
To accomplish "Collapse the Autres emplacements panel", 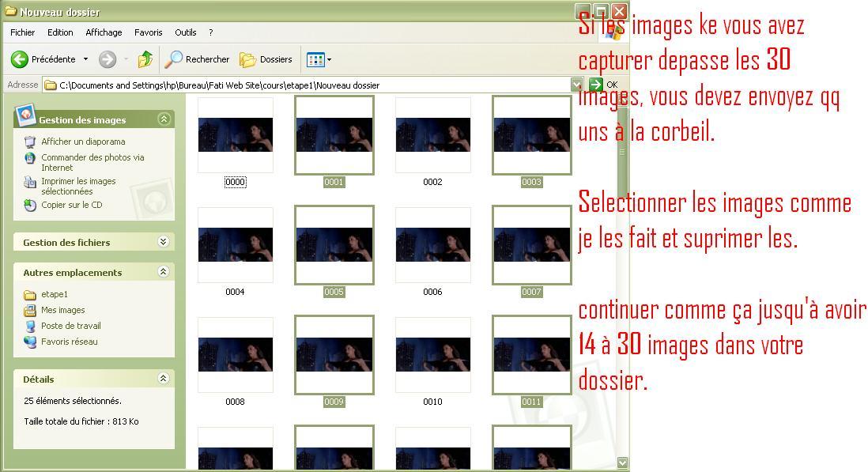I will [163, 271].
